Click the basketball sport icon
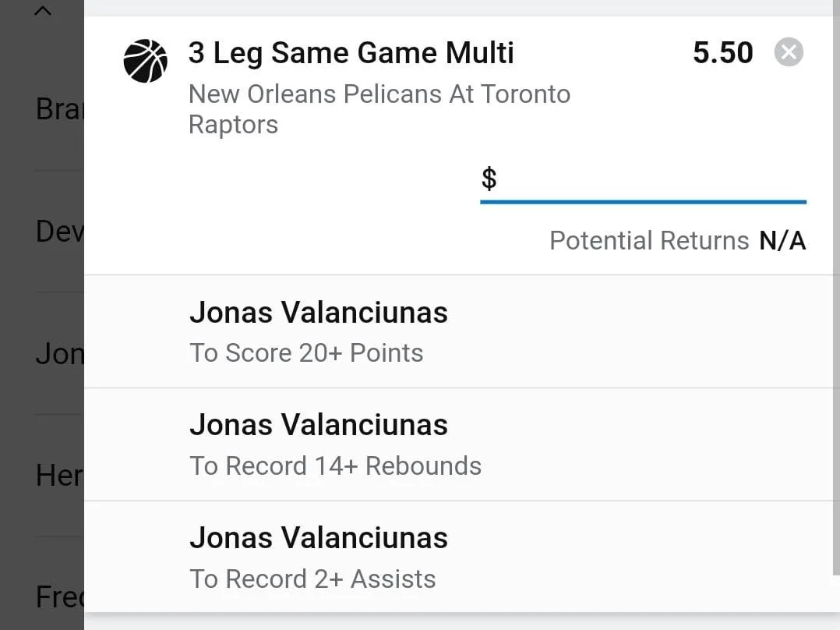 (146, 61)
